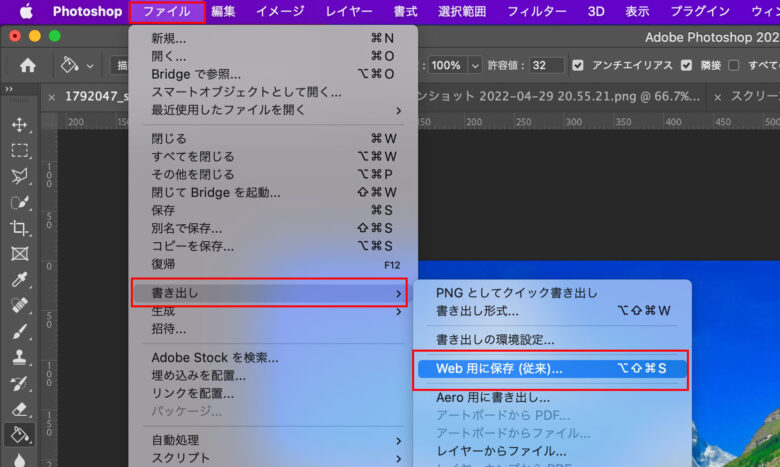Screen dimensions: 780x467
Task: Close the rightmost screenshot document tab
Action: point(717,97)
